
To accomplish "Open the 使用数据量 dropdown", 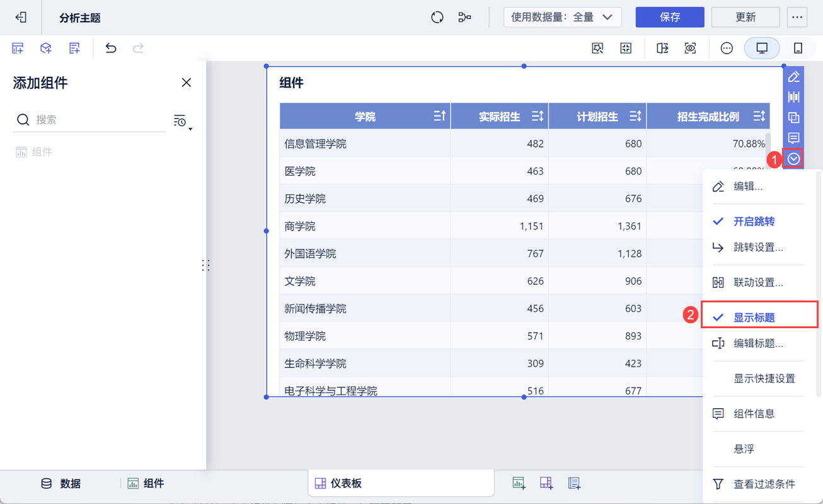I will [563, 18].
